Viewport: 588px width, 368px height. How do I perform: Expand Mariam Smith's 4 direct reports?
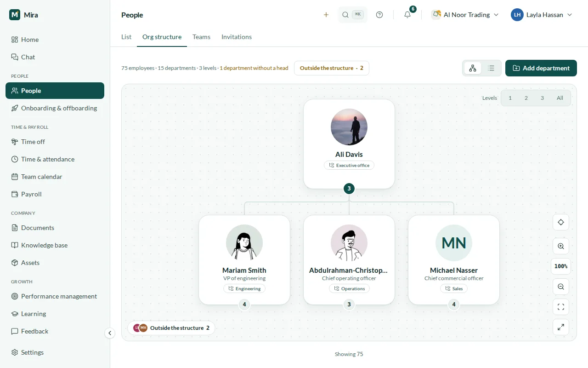tap(244, 305)
